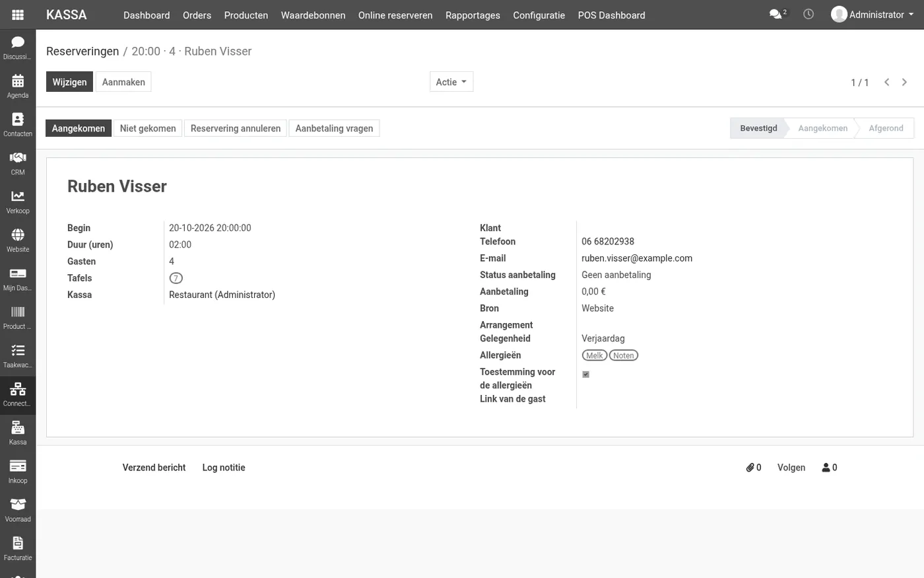Open the Producten menu

tap(246, 15)
